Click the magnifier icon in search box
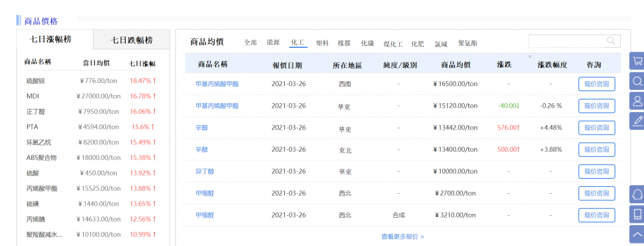The image size is (644, 246). pos(611,41)
